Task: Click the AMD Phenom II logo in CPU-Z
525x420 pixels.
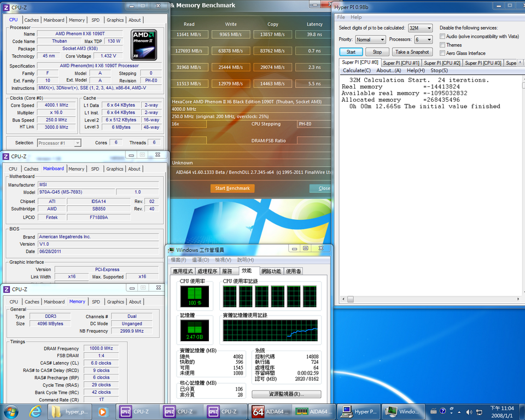Action: point(144,45)
